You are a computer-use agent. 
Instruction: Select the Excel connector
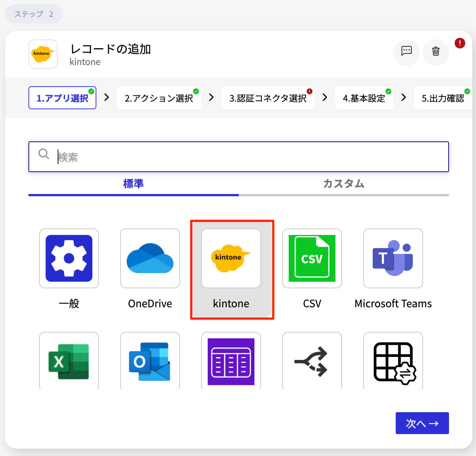pos(69,361)
